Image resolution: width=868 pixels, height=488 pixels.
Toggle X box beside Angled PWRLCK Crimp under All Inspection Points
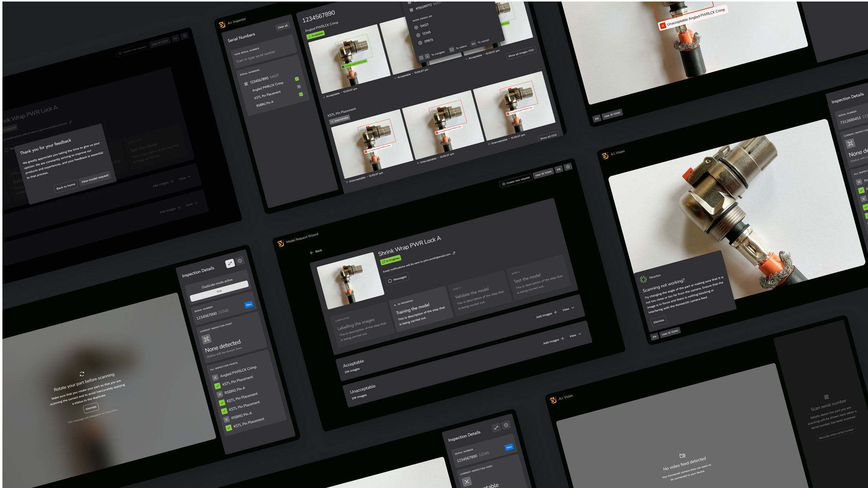[215, 377]
